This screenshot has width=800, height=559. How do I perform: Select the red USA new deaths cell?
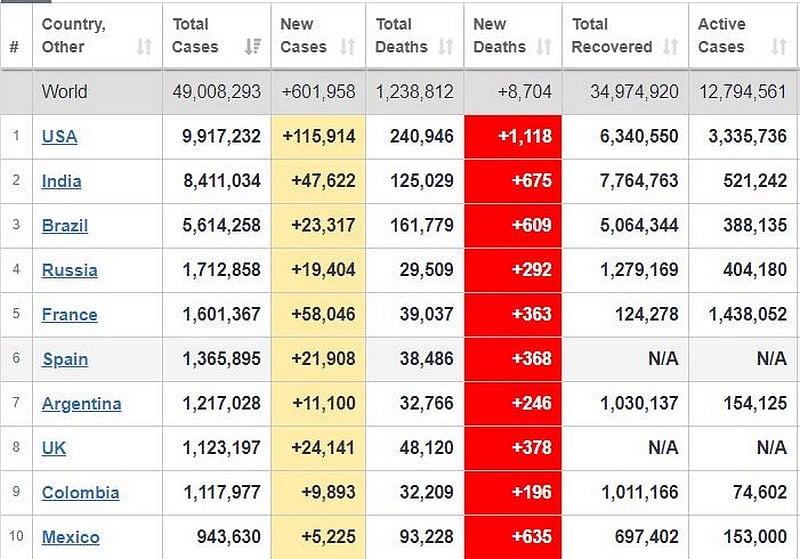click(513, 137)
